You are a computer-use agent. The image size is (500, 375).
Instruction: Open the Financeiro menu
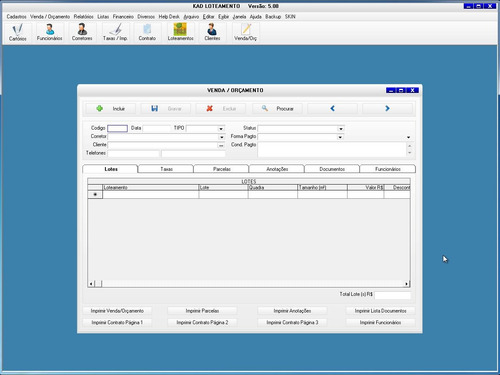tap(123, 17)
